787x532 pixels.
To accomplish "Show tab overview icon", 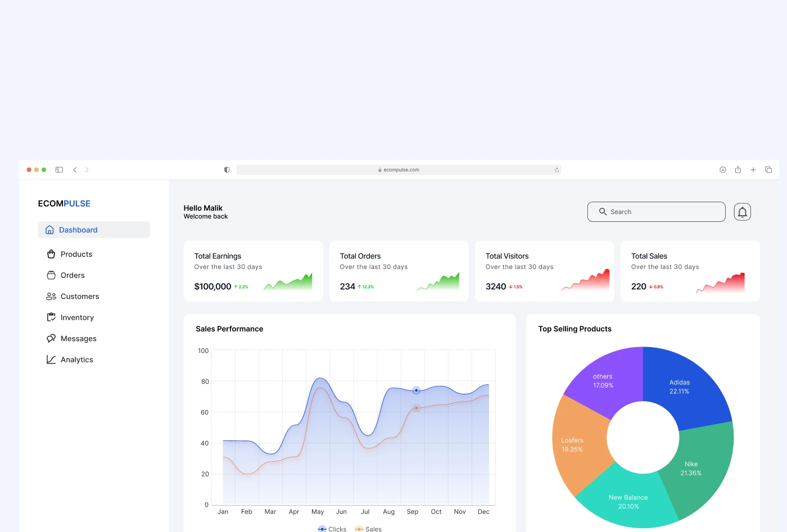I will click(768, 170).
